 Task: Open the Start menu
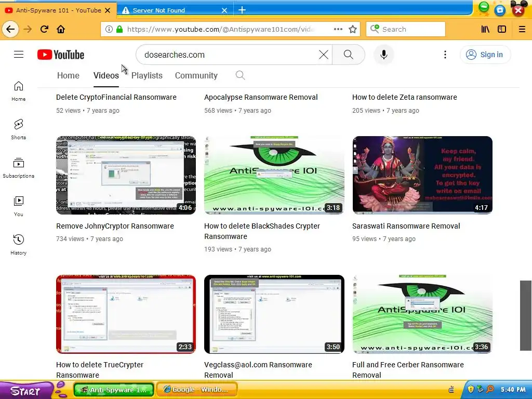[25, 391]
